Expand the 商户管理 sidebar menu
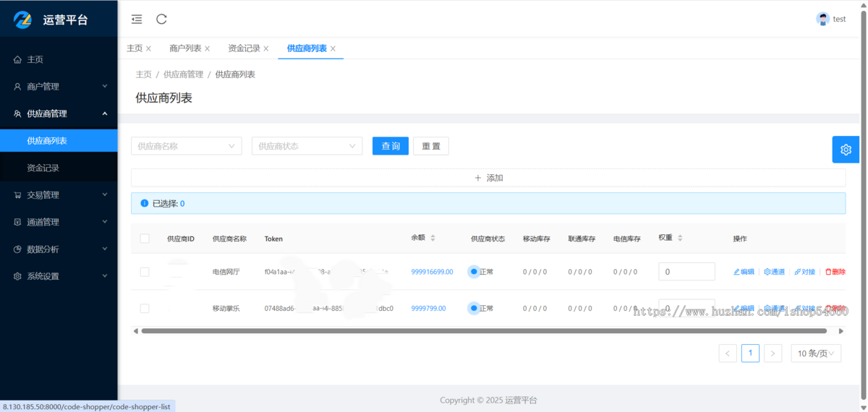This screenshot has height=412, width=868. [x=59, y=86]
